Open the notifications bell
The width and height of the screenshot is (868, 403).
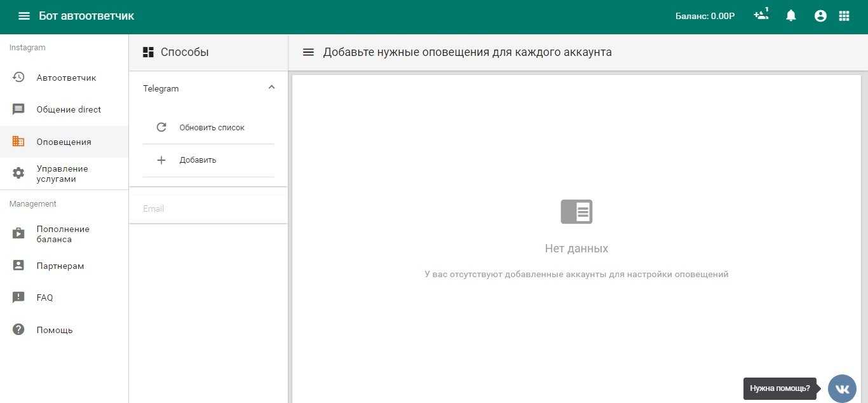pyautogui.click(x=790, y=16)
